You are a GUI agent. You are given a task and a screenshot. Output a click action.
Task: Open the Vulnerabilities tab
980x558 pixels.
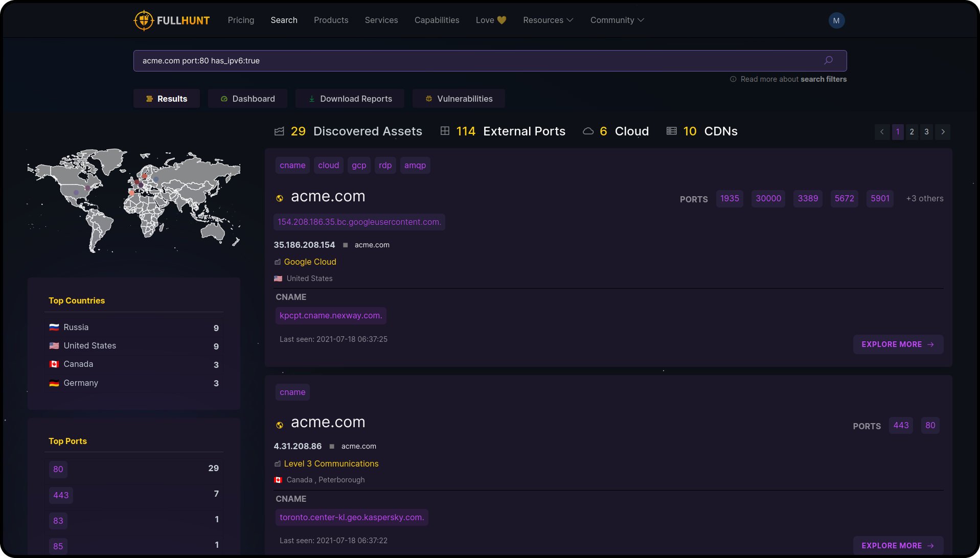[459, 99]
